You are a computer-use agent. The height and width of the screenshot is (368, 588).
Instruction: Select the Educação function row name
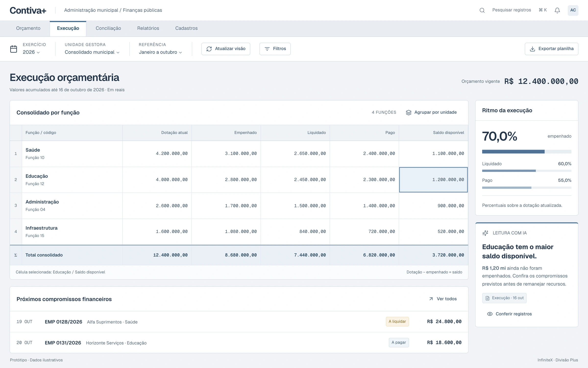[x=37, y=176]
